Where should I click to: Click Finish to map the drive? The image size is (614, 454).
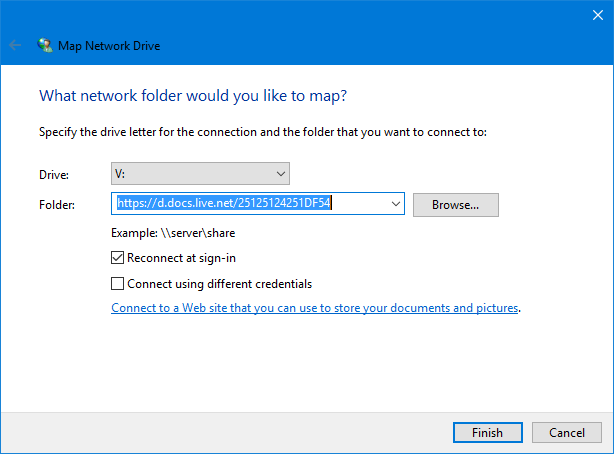point(488,432)
